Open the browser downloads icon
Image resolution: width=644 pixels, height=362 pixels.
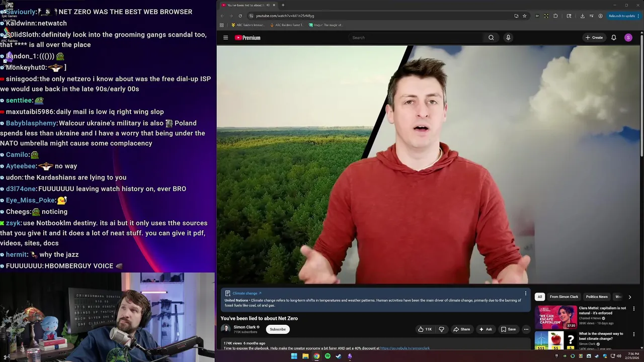[x=582, y=16]
